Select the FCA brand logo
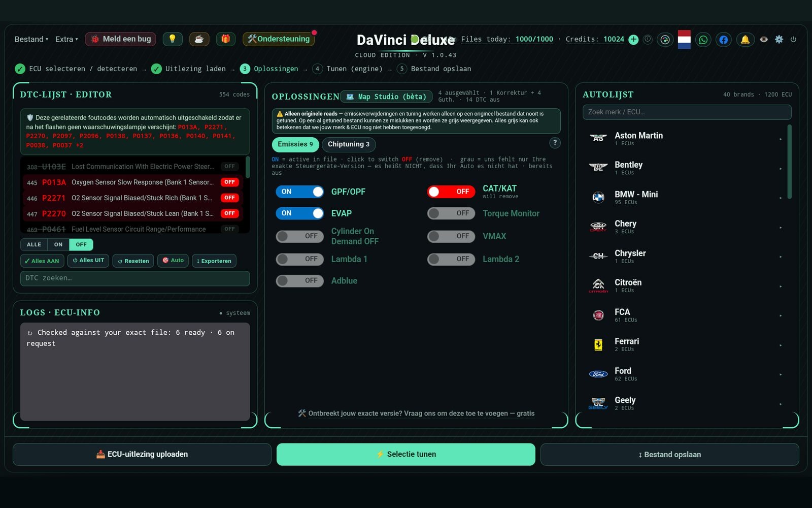Image resolution: width=812 pixels, height=508 pixels. 598,315
